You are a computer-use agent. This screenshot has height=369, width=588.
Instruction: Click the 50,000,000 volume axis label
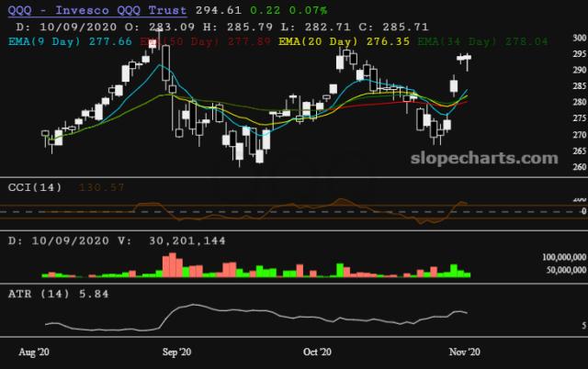point(566,270)
